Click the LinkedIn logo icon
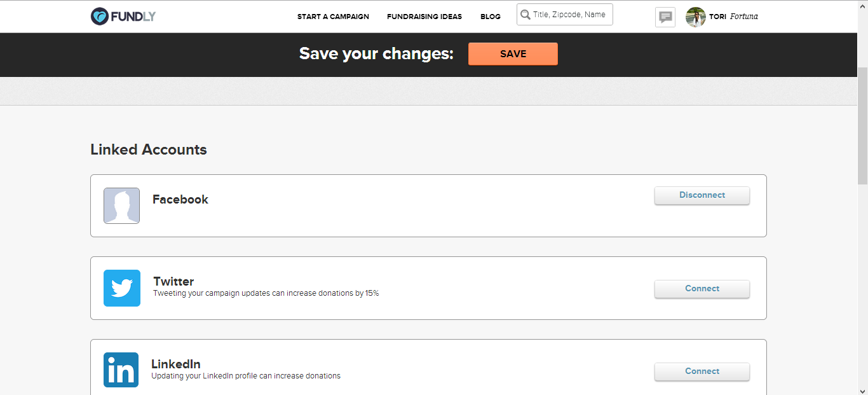 point(121,370)
